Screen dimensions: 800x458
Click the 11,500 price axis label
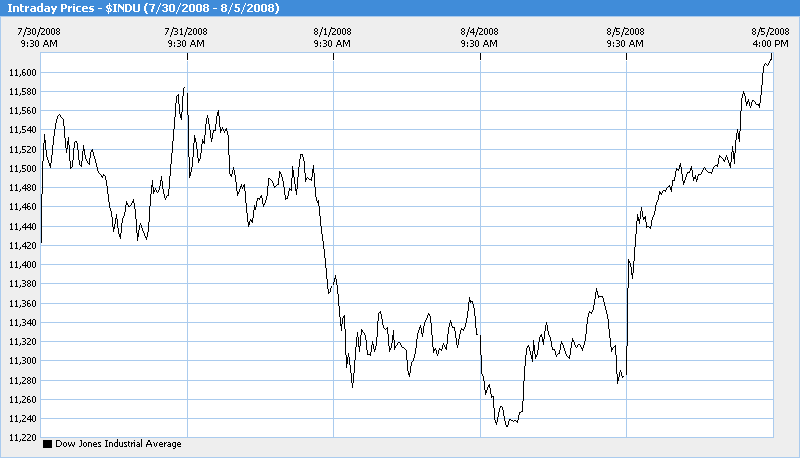point(22,169)
